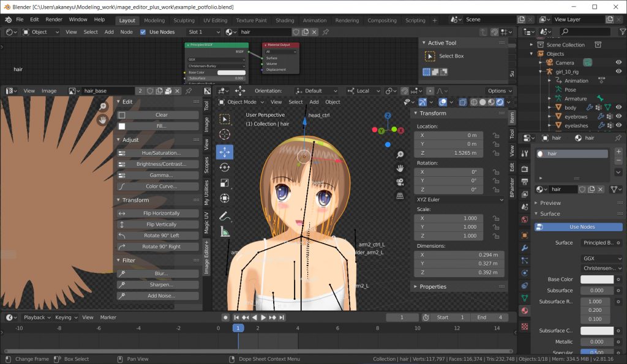Collapse the Transform panel in viewport sidebar
This screenshot has width=627, height=364.
[x=433, y=113]
